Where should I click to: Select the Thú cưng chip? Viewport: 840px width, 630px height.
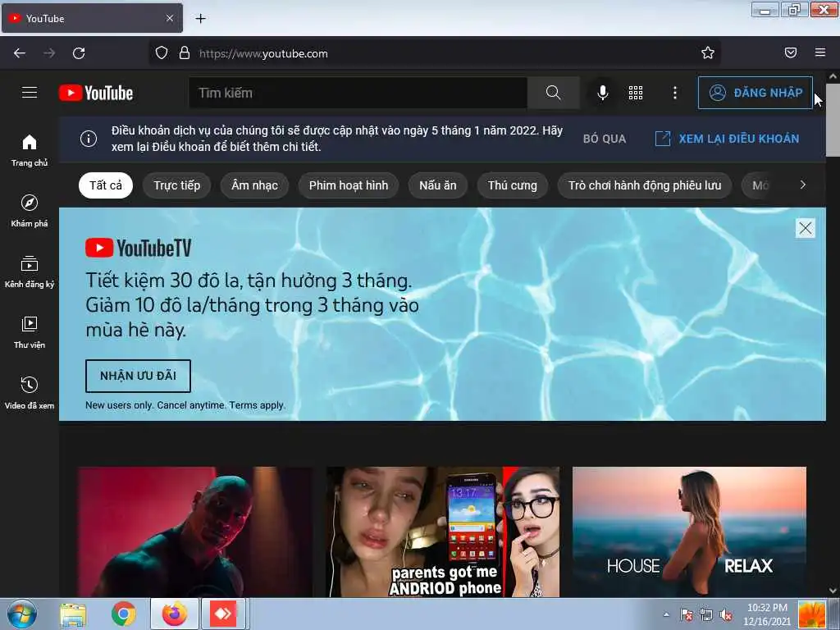512,185
